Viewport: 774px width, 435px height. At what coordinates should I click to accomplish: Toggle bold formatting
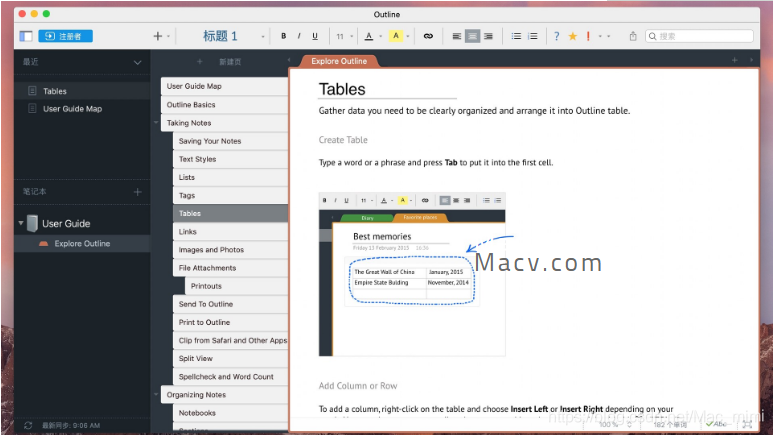coord(283,36)
